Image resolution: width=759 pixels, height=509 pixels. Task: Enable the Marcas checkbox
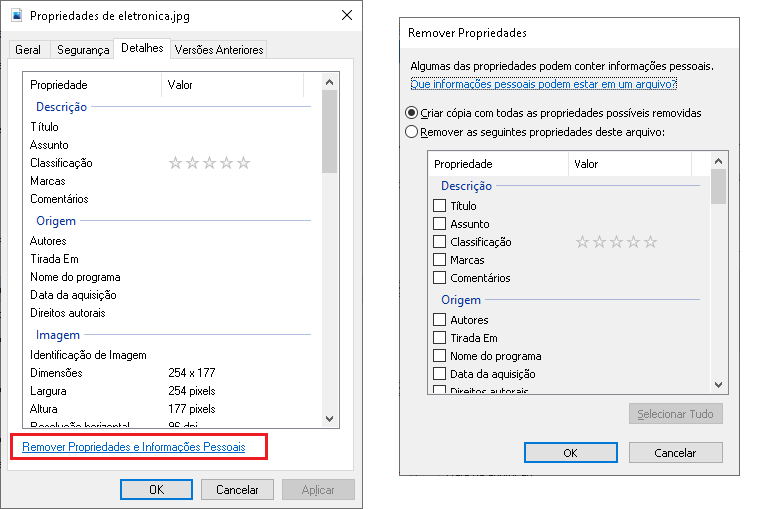(439, 260)
